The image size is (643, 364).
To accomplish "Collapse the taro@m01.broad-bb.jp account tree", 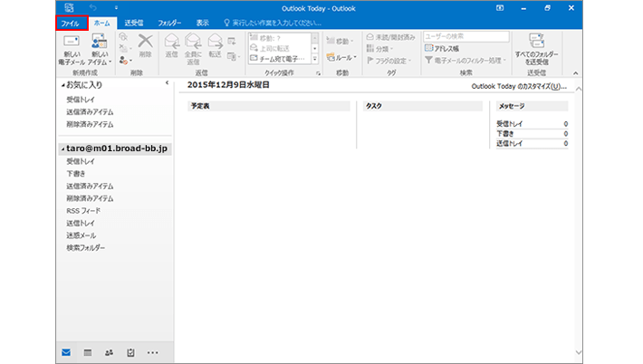I will coord(62,148).
